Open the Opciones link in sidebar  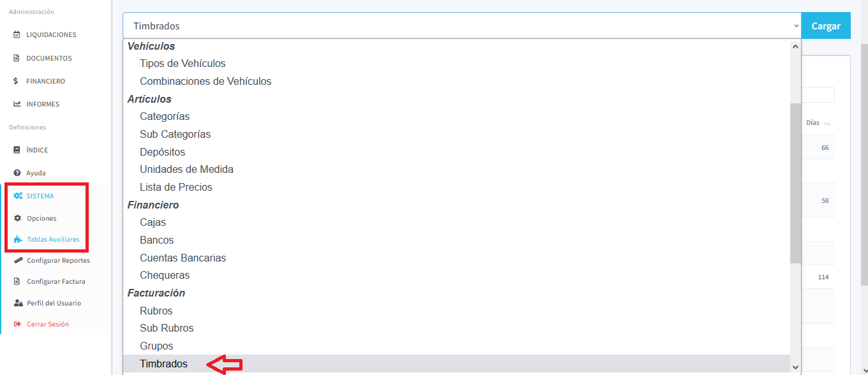tap(41, 218)
